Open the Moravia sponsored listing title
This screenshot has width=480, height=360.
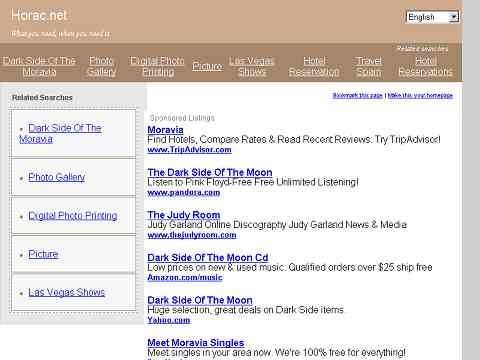point(165,130)
